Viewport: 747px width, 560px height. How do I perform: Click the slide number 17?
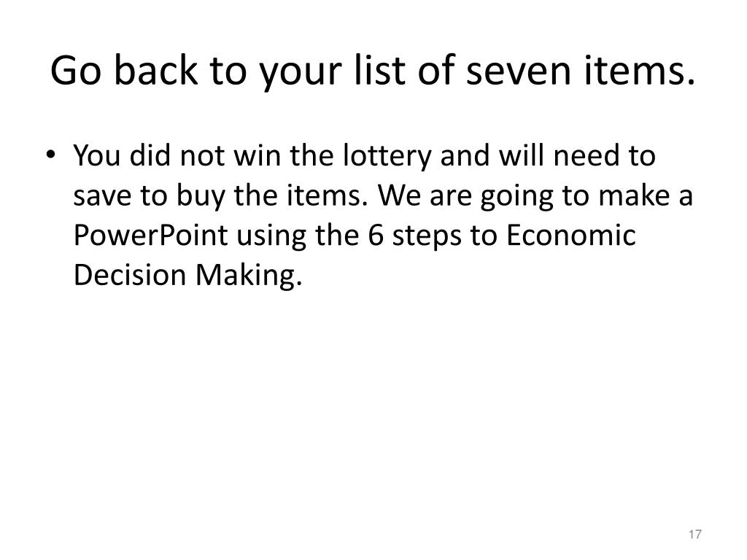[694, 534]
